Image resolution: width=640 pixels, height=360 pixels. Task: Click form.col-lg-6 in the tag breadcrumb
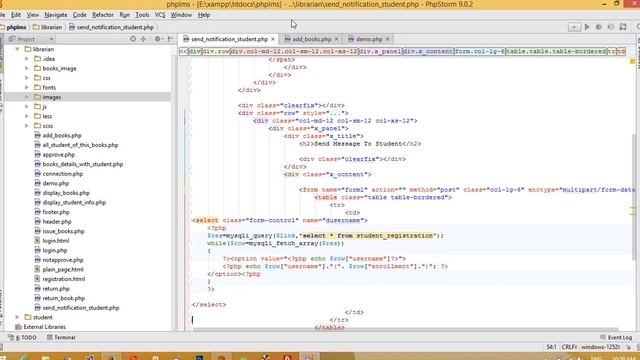click(x=480, y=51)
